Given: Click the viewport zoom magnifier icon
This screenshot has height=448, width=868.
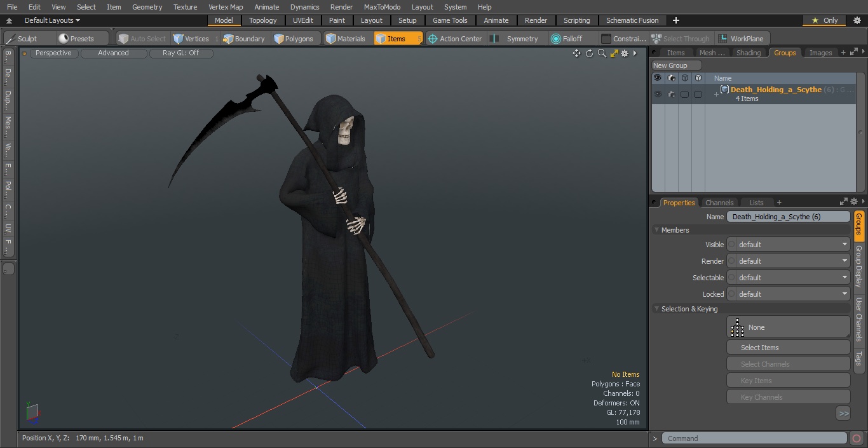Looking at the screenshot, I should click(x=602, y=53).
